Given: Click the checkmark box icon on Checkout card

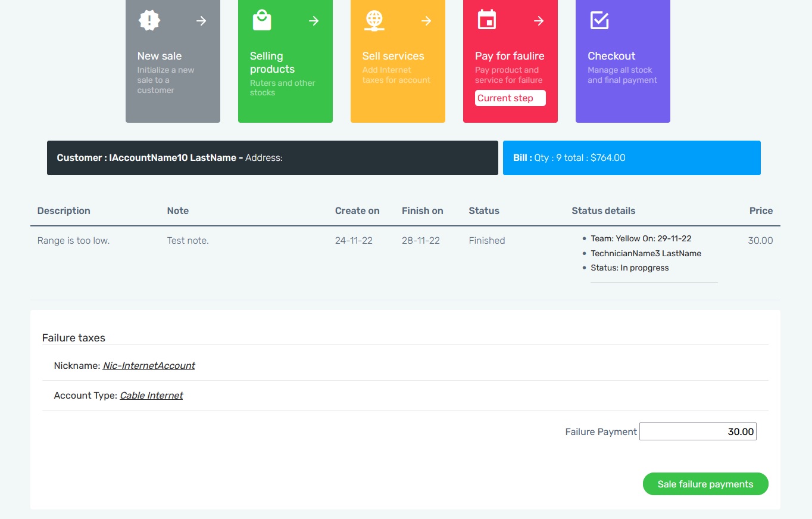Looking at the screenshot, I should [599, 21].
